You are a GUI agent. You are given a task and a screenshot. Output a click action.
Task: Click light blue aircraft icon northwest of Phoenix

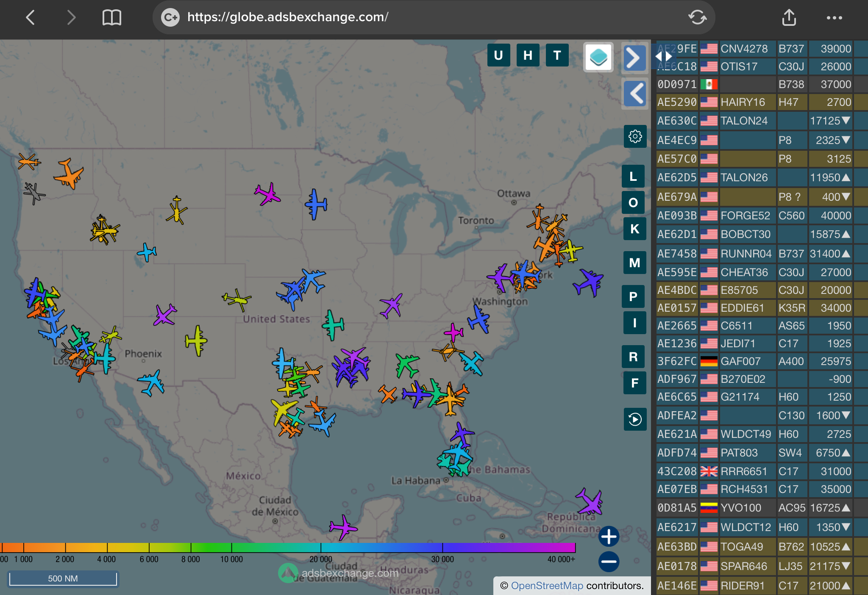(x=147, y=252)
